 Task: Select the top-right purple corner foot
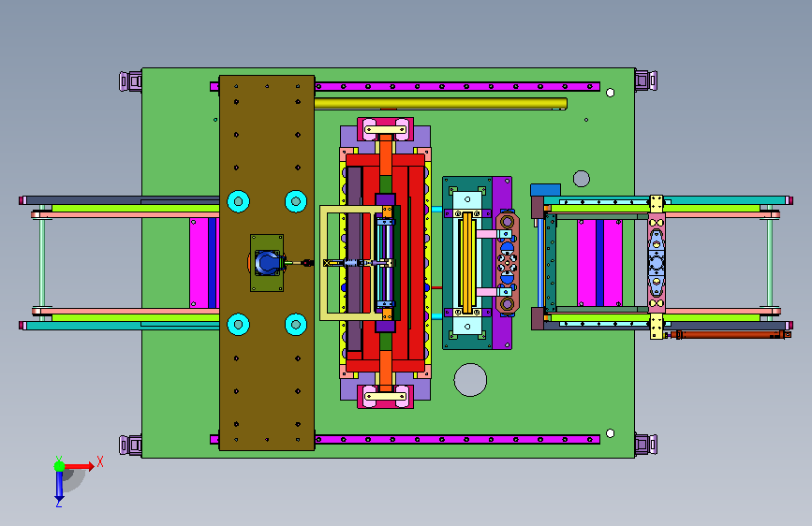pos(646,80)
